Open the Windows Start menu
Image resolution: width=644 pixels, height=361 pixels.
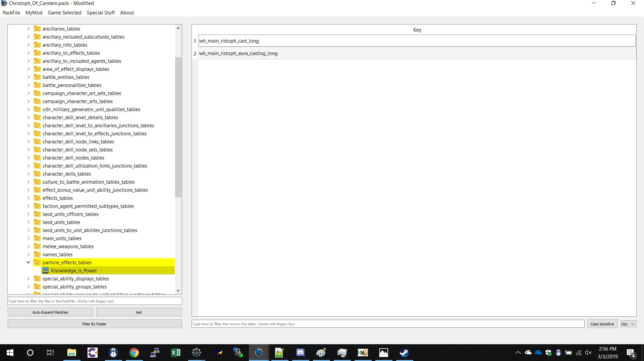[10, 353]
